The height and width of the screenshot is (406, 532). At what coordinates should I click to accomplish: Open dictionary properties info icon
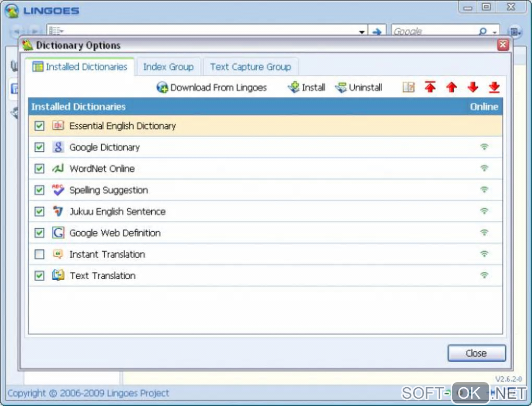pos(409,88)
